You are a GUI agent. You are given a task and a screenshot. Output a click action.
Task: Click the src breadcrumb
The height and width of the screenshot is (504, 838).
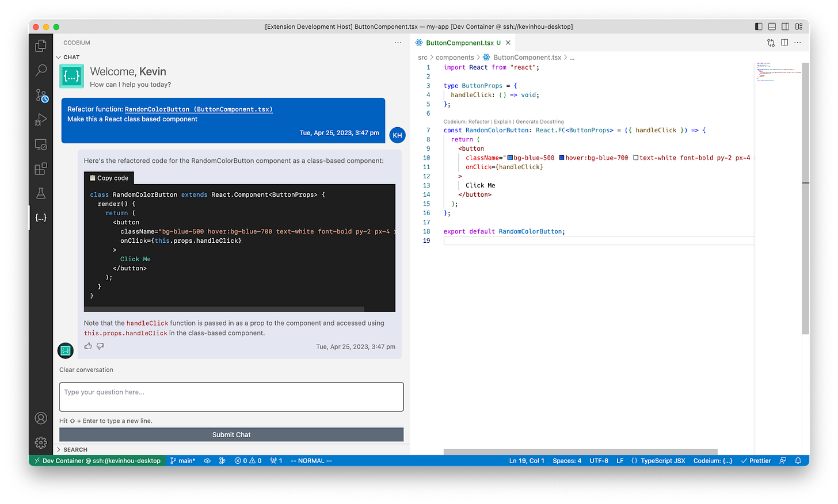tap(422, 58)
